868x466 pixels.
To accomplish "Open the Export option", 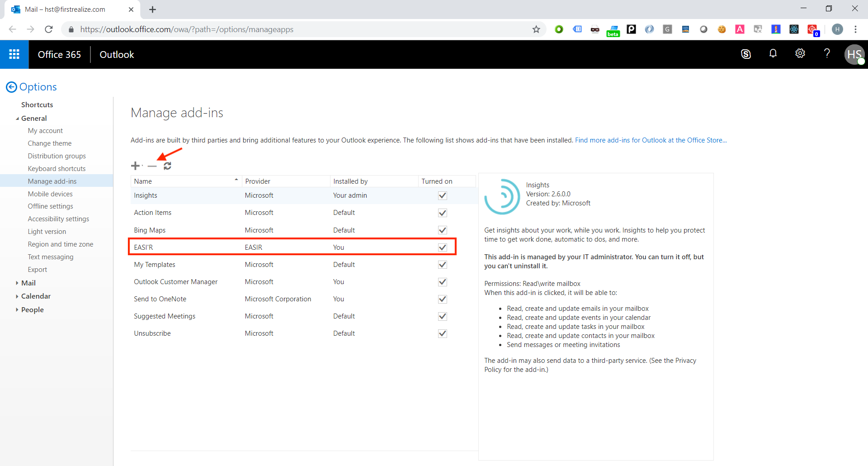I will click(x=38, y=270).
